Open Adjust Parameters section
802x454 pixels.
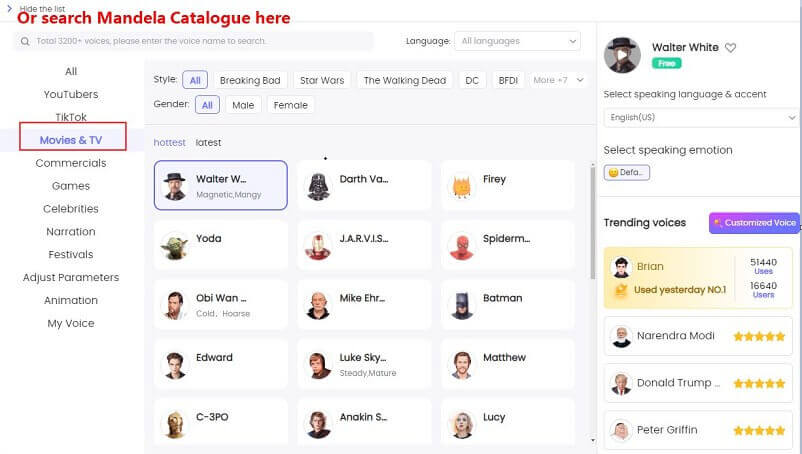(x=71, y=278)
